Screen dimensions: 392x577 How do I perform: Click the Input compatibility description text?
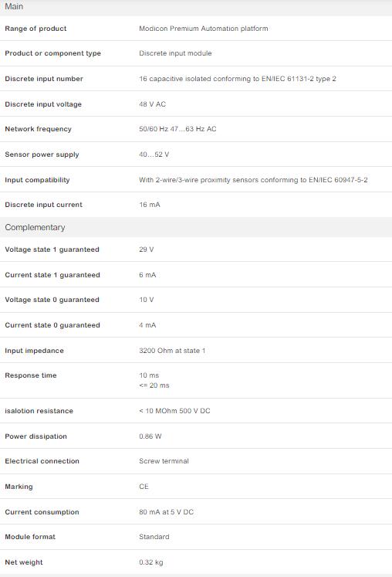coord(253,180)
